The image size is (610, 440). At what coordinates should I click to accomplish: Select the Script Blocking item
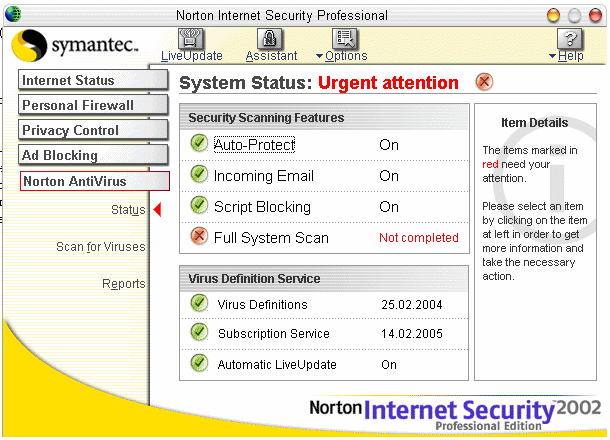click(263, 207)
